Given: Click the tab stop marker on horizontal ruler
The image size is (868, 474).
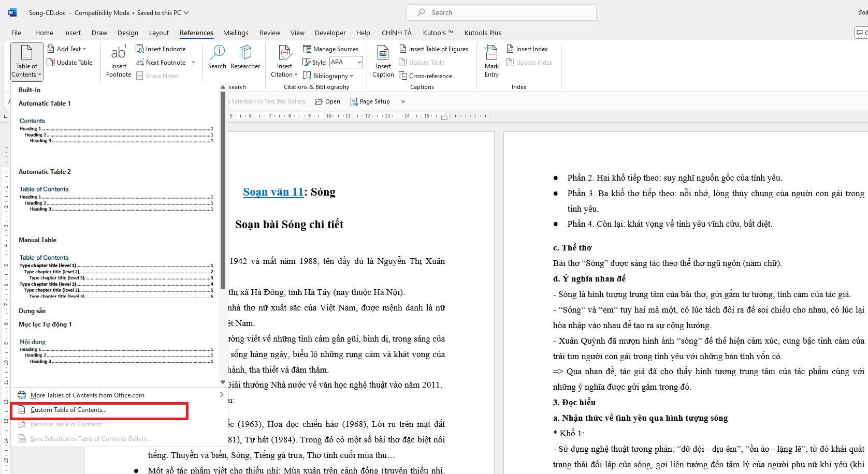Looking at the screenshot, I should 444,116.
